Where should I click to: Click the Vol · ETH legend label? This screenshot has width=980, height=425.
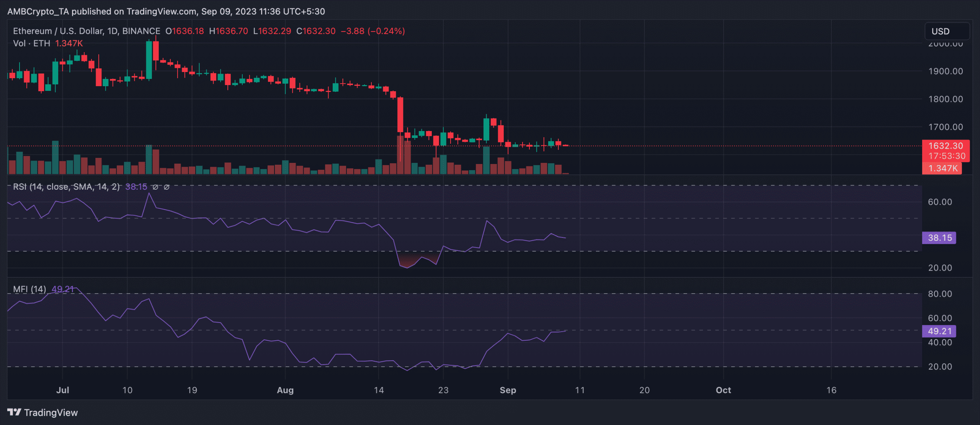[32, 43]
